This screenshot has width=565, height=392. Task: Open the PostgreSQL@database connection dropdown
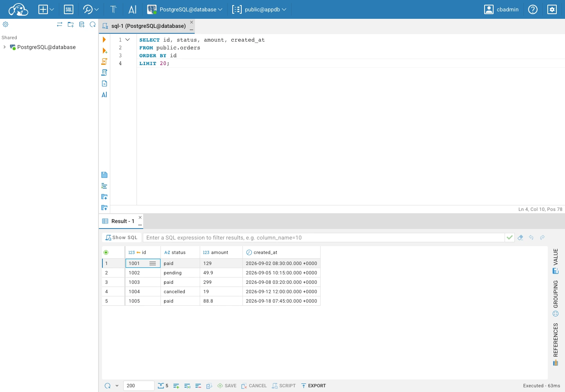(185, 9)
